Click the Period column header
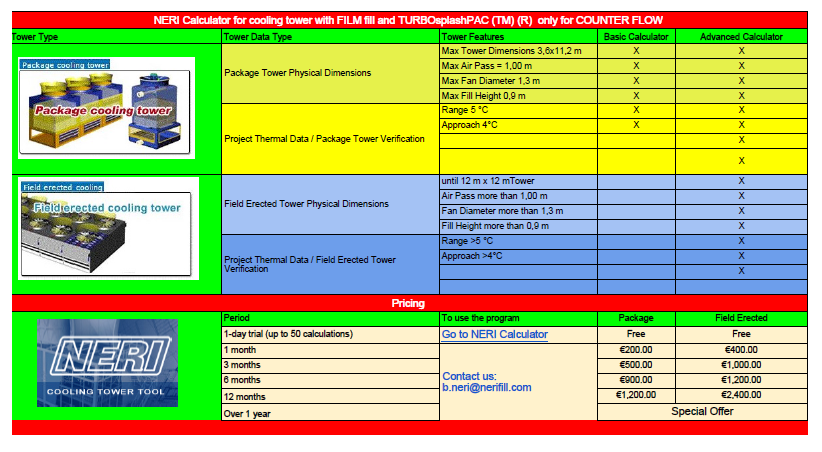 [x=330, y=318]
